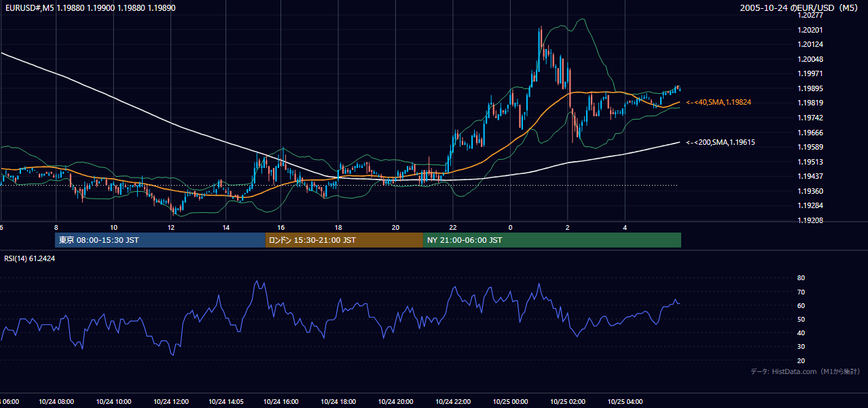Click the 200 SMA 1.19615 label

(x=721, y=142)
